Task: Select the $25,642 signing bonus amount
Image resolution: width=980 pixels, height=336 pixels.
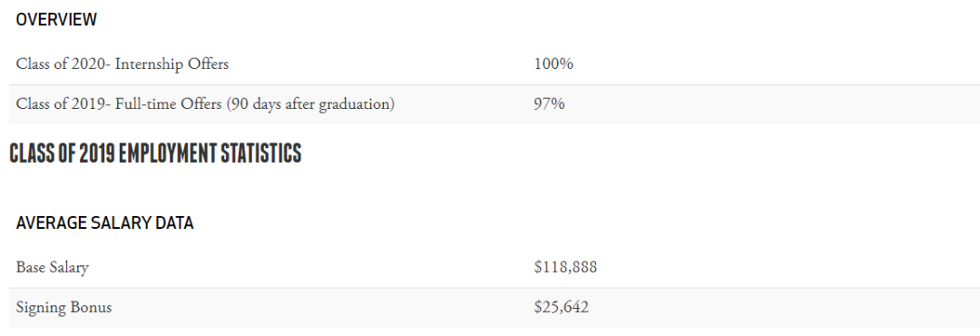Action: (x=562, y=307)
